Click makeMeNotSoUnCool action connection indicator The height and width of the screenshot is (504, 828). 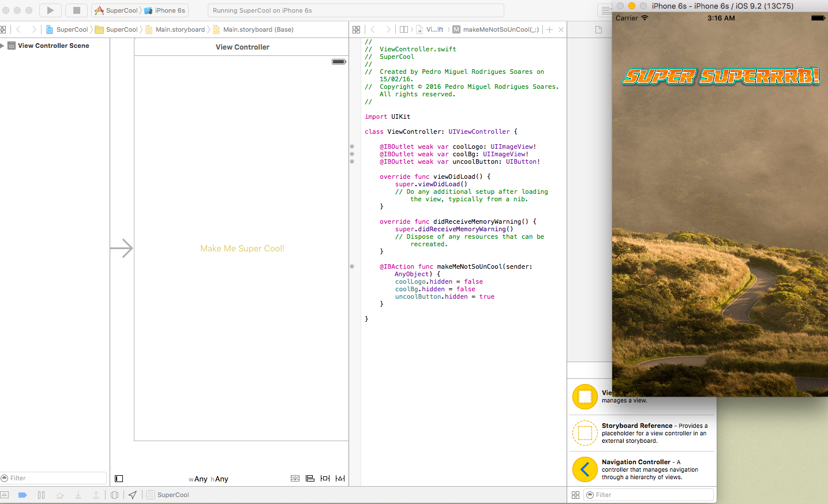pos(352,266)
